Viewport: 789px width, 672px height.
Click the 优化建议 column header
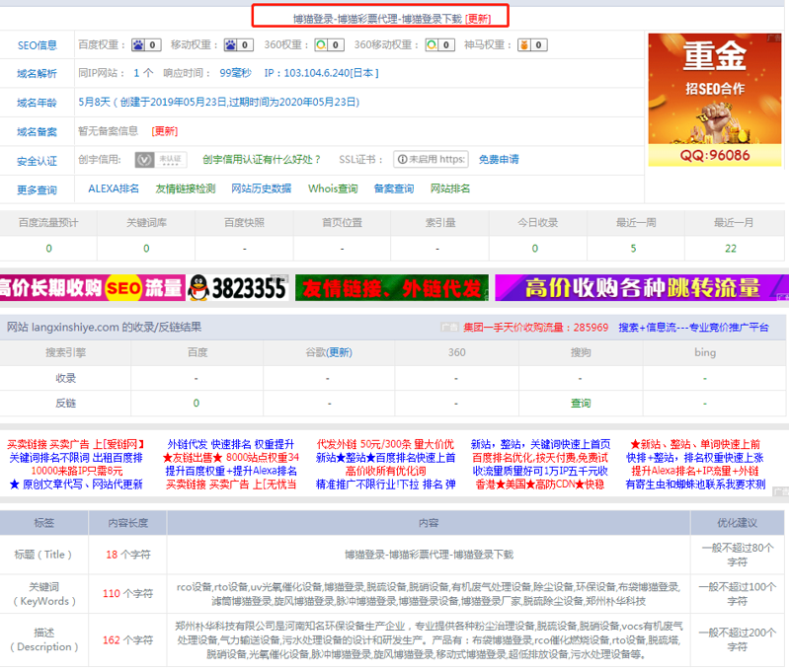pyautogui.click(x=738, y=523)
